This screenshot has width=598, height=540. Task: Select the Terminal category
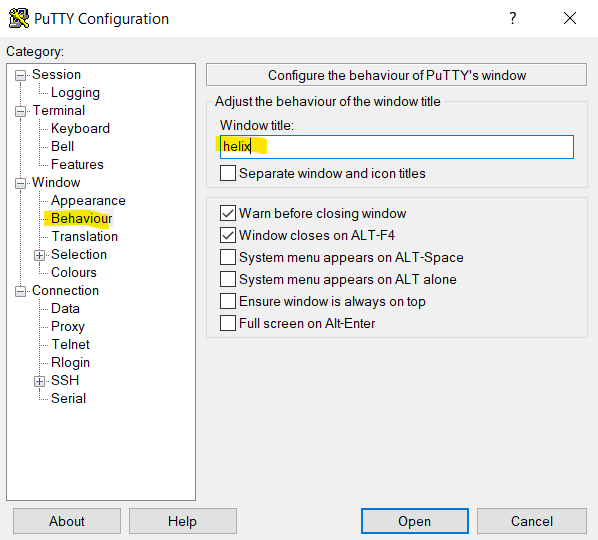59,111
